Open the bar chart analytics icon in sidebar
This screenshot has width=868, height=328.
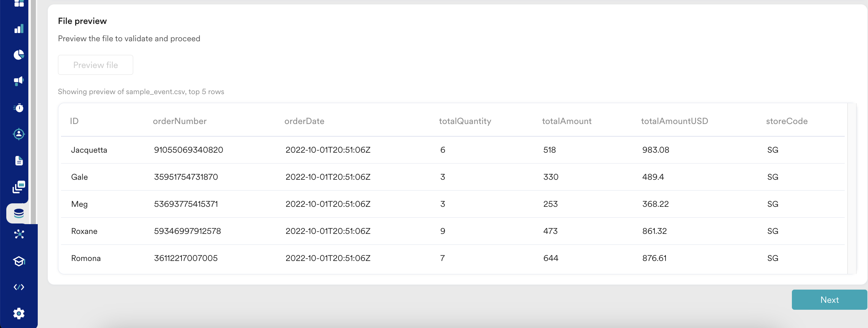click(19, 29)
